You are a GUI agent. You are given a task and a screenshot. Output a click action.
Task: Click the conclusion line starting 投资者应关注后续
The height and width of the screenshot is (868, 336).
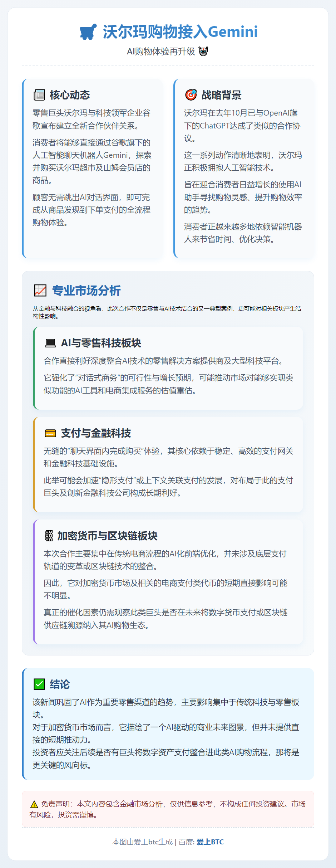pyautogui.click(x=166, y=759)
